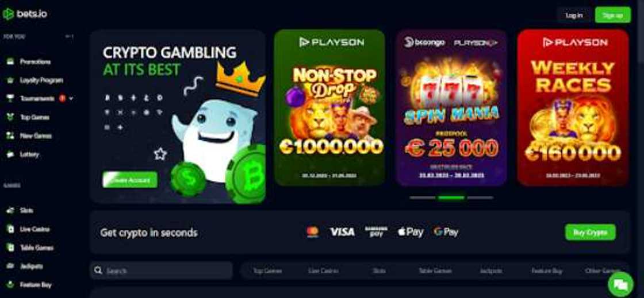Click the Sign up button
Image resolution: width=644 pixels, height=298 pixels.
pos(612,15)
